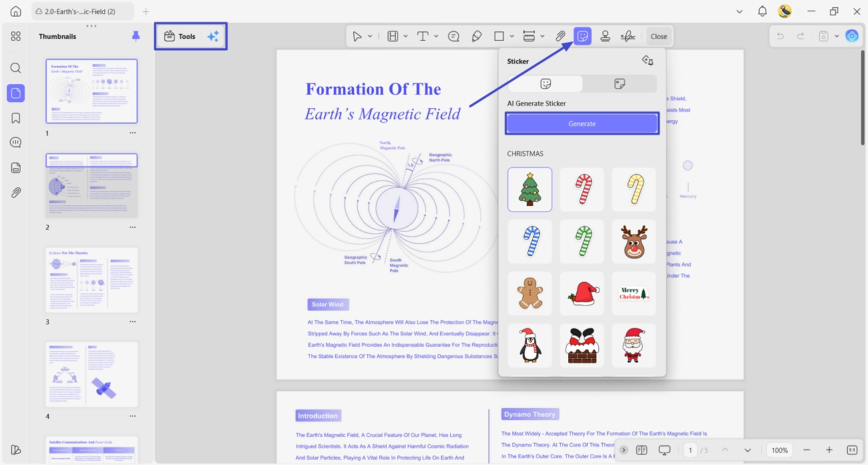Select the signature tool
868x465 pixels.
point(628,36)
